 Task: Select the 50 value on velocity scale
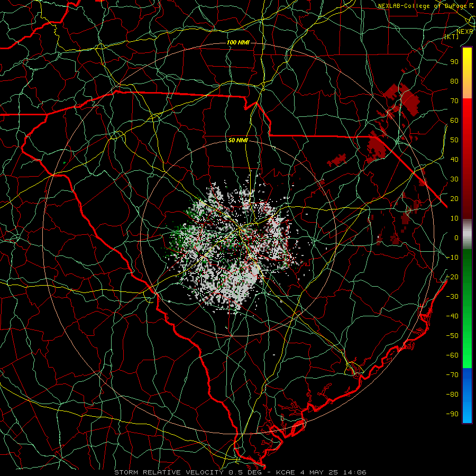tap(454, 140)
